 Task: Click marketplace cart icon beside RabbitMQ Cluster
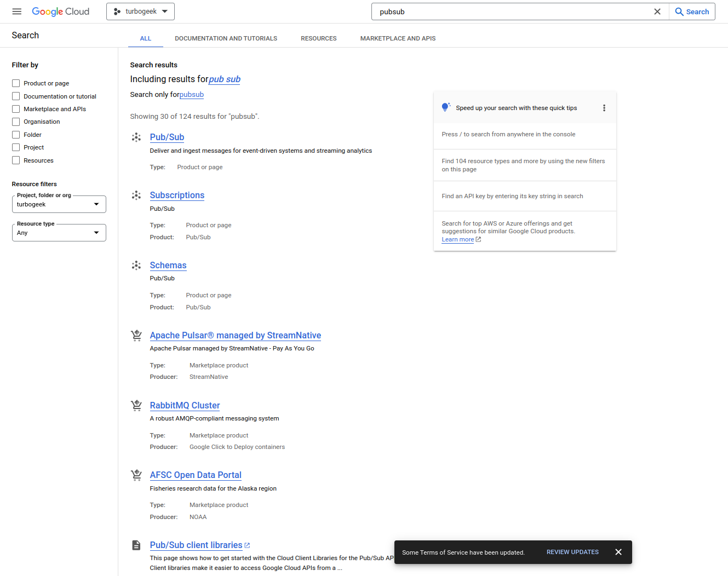(136, 406)
